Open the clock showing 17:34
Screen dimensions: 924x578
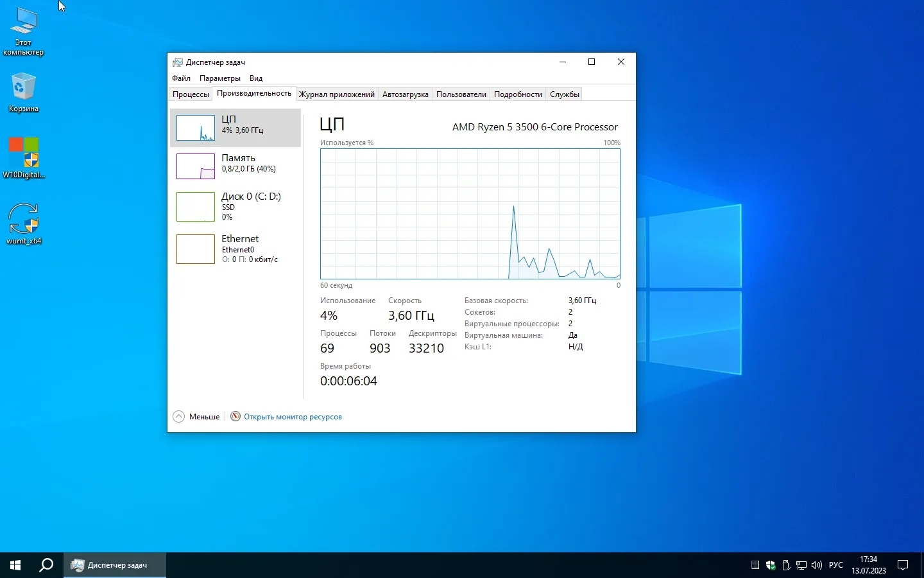(x=869, y=565)
